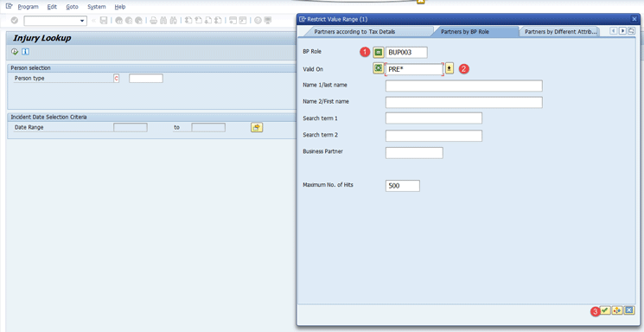Click the Maximum No. of Hits field
Image resolution: width=644 pixels, height=332 pixels.
[x=403, y=186]
